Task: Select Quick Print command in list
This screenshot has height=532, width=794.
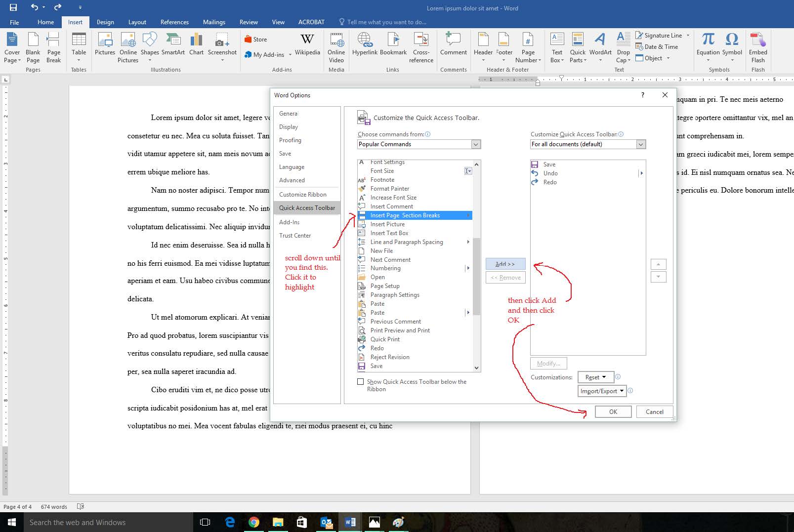Action: (x=415, y=339)
